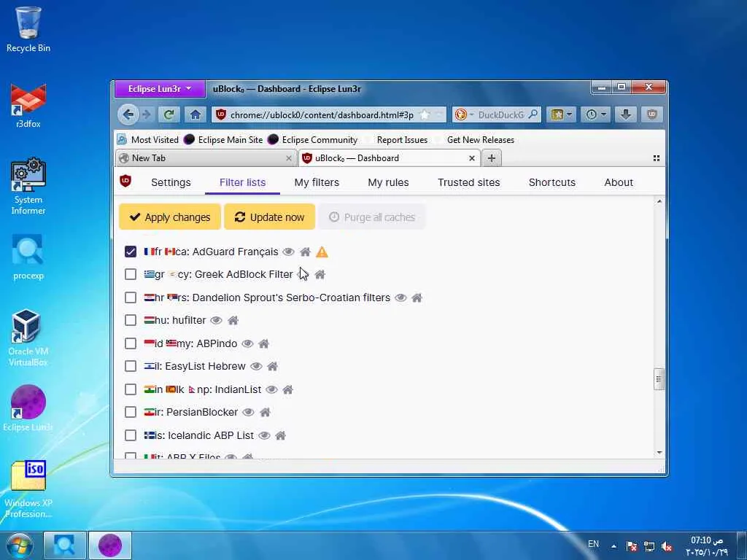Open the Windows Start button
Screen dimensions: 747x560
tap(20, 545)
